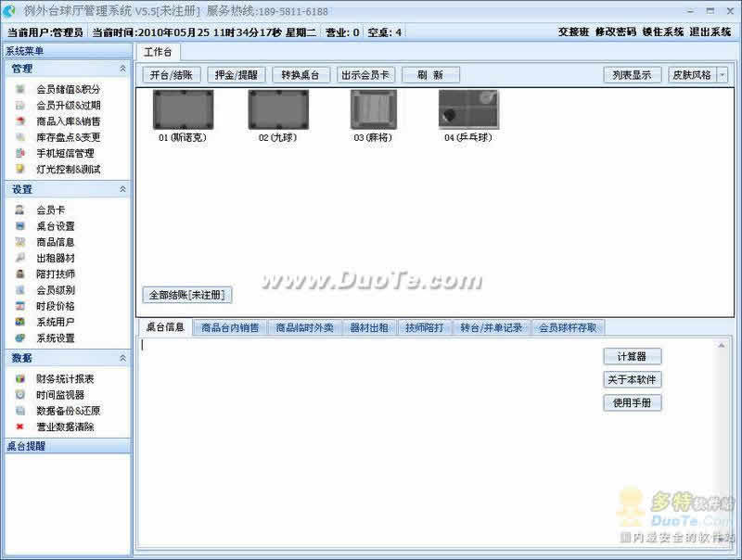Open 财务统计报表 financial report
This screenshot has width=742, height=560.
click(65, 379)
